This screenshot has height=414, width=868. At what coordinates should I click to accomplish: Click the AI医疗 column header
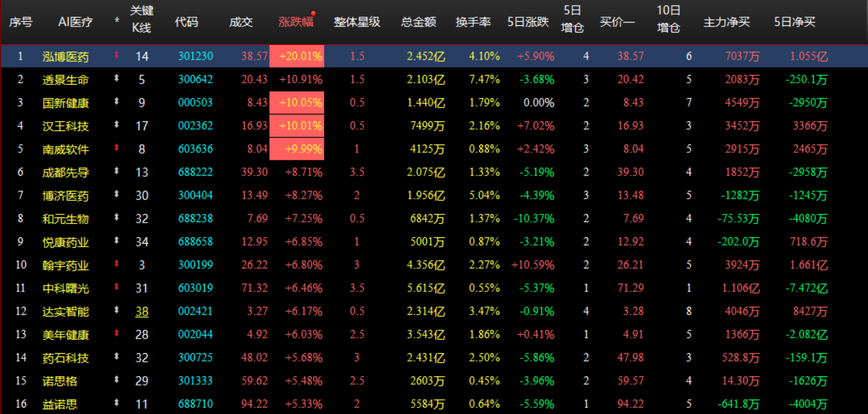[x=76, y=22]
